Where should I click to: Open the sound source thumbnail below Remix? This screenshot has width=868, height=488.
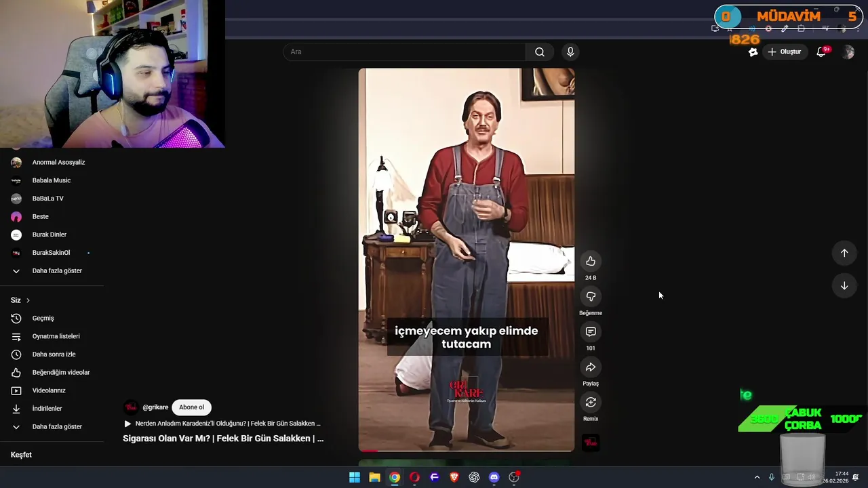pyautogui.click(x=591, y=443)
